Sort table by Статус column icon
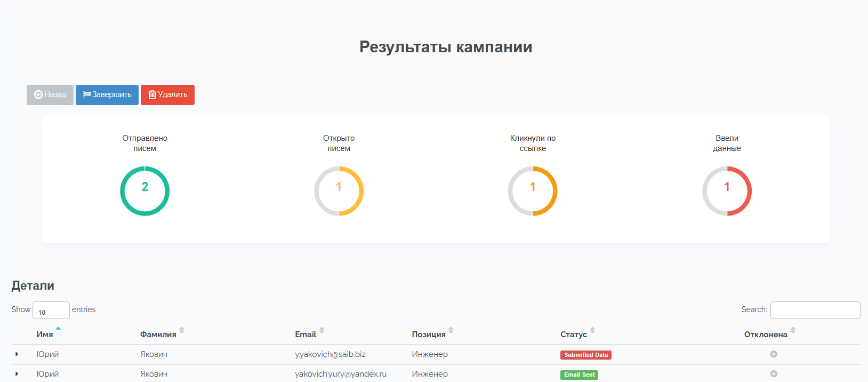Image resolution: width=868 pixels, height=382 pixels. tap(592, 330)
